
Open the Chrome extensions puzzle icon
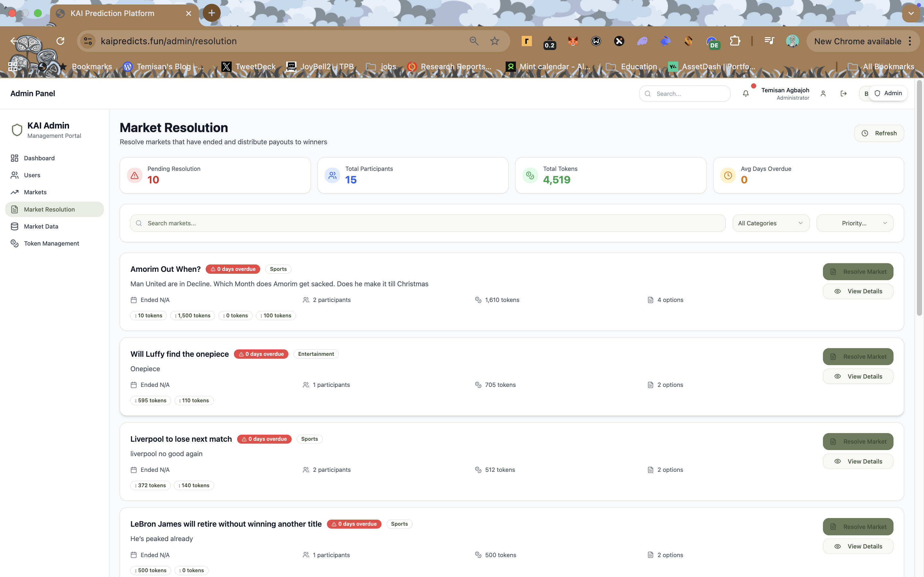(735, 41)
